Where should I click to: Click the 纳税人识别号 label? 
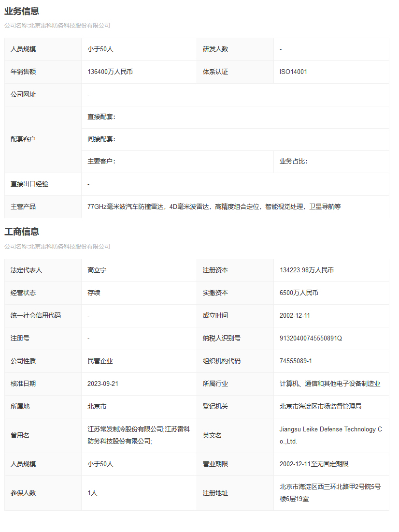click(x=222, y=339)
